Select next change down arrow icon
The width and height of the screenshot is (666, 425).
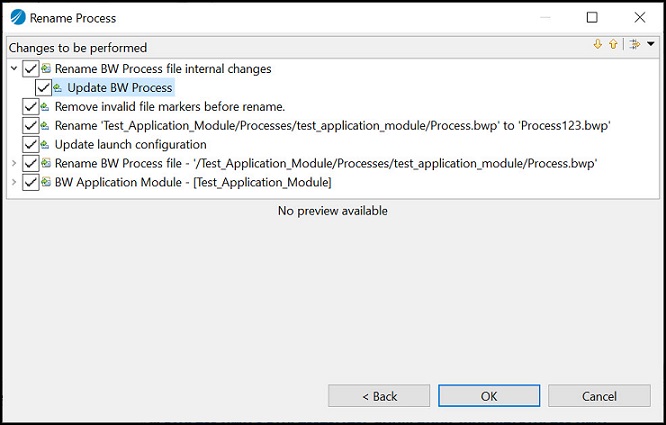point(598,44)
